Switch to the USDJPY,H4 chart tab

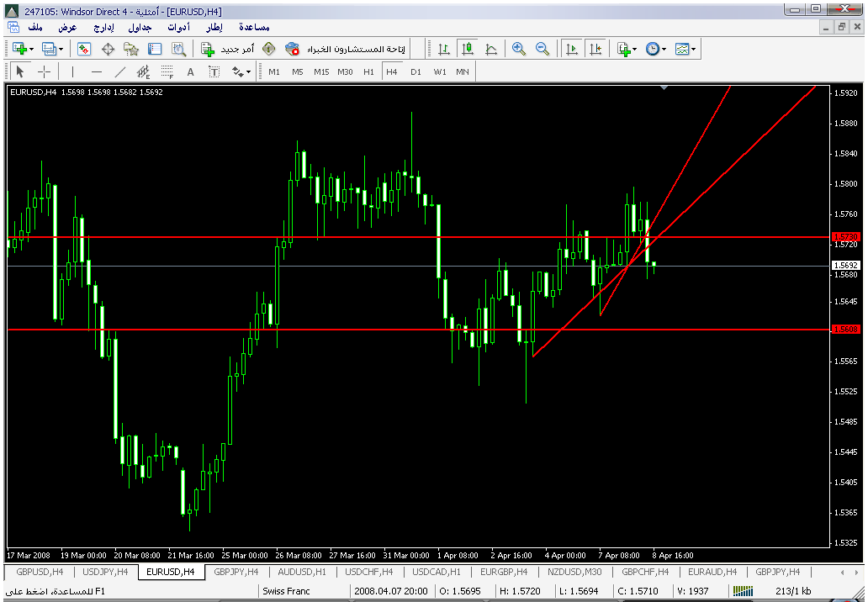point(105,572)
